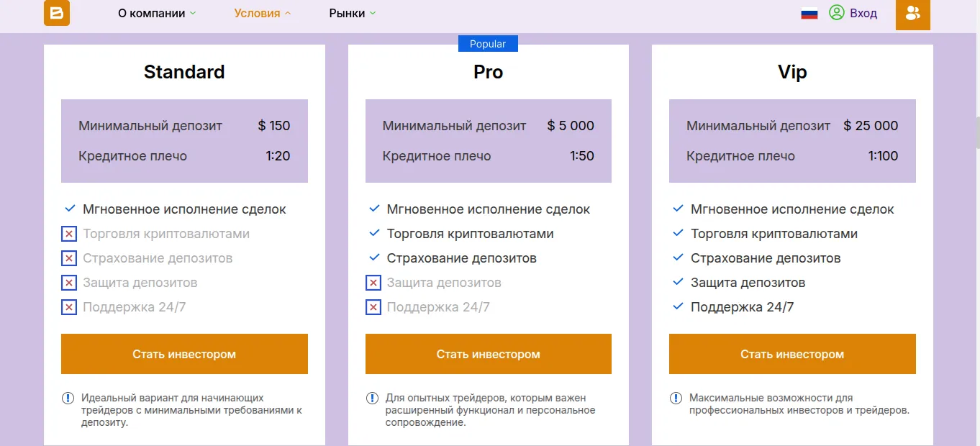Open the Условия menu item
This screenshot has height=446, width=980.
pyautogui.click(x=257, y=13)
